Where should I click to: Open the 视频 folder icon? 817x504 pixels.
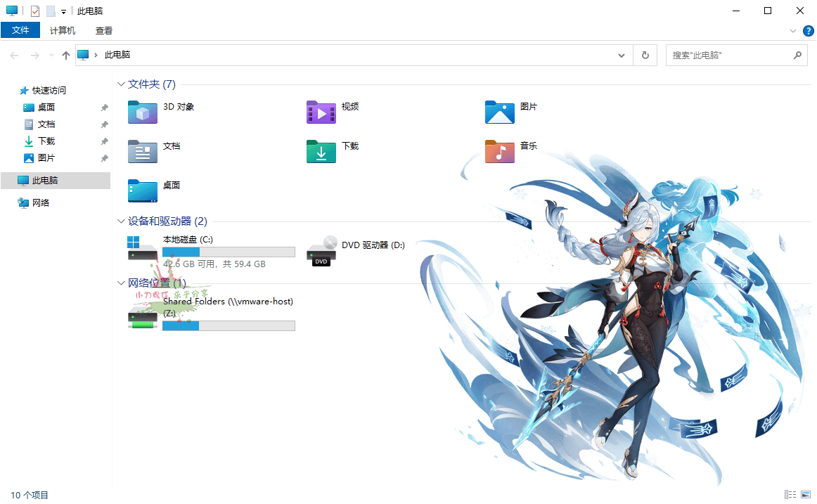[321, 112]
